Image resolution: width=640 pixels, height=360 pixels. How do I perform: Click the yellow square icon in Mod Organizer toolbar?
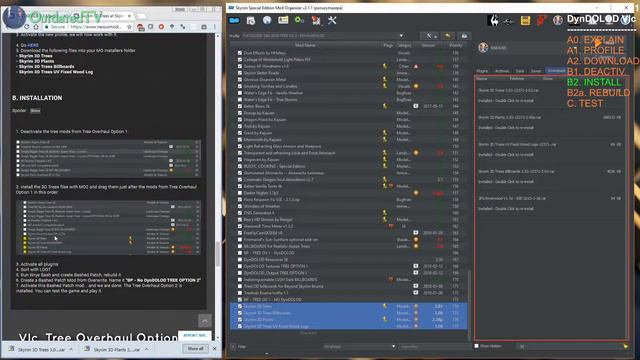point(525,20)
